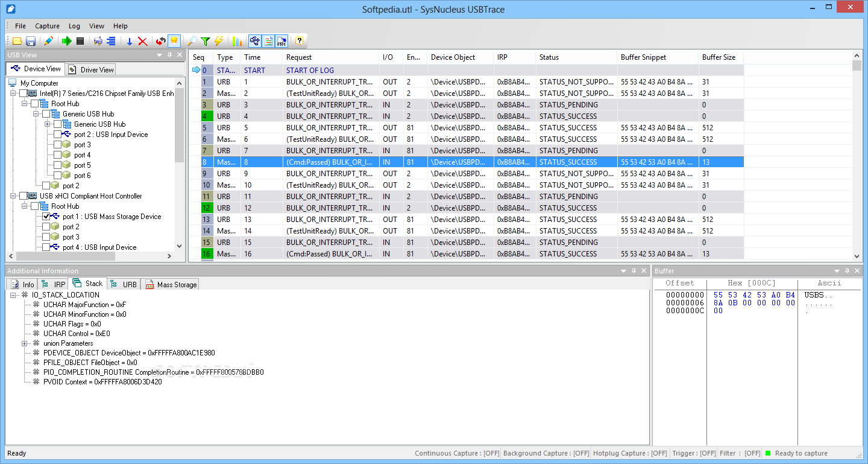Open the Log menu
This screenshot has height=464, width=868.
pos(74,26)
